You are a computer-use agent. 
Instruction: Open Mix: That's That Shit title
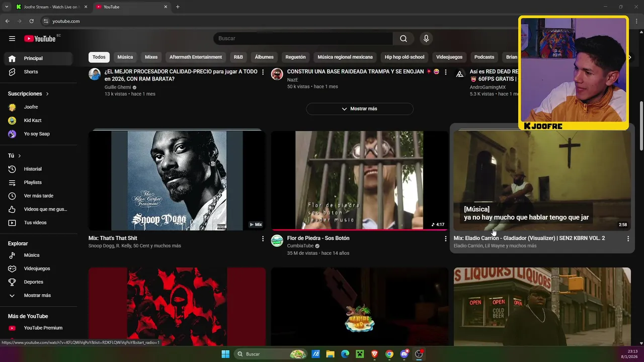pos(113,238)
